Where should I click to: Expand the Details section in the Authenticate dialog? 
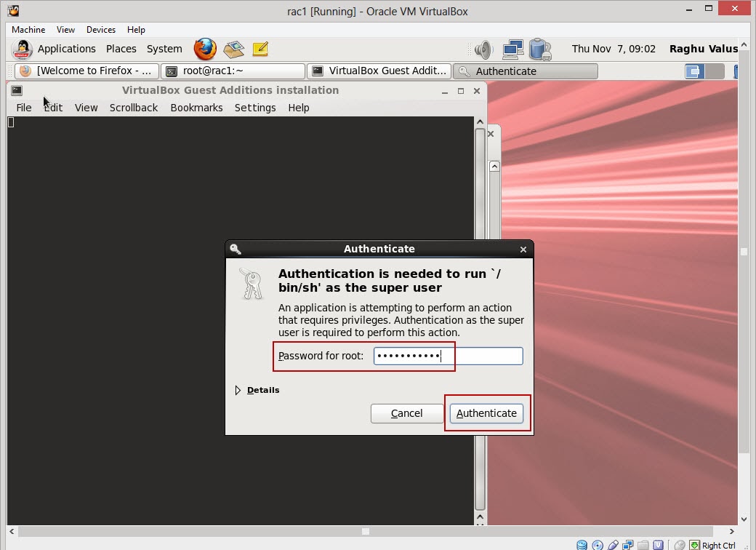(257, 390)
